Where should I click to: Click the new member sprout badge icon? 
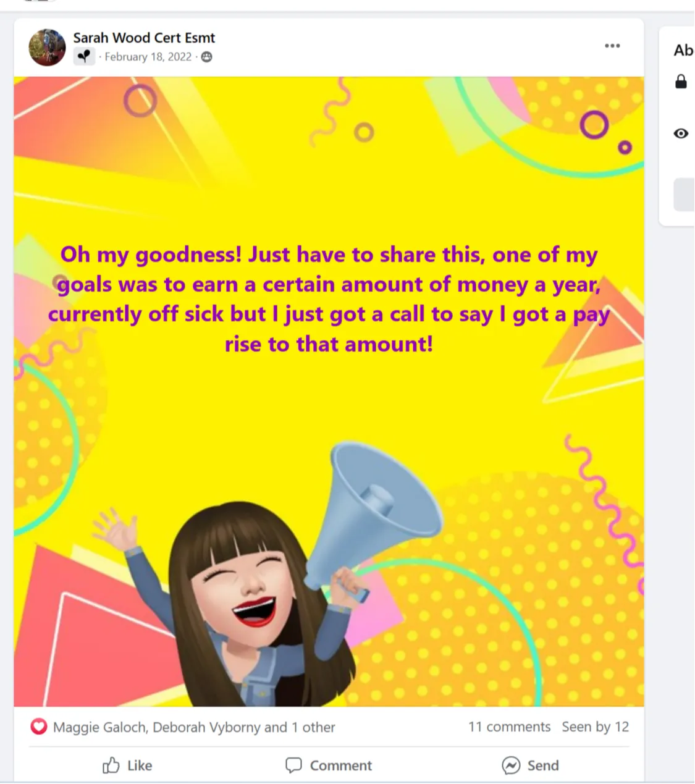(x=84, y=57)
